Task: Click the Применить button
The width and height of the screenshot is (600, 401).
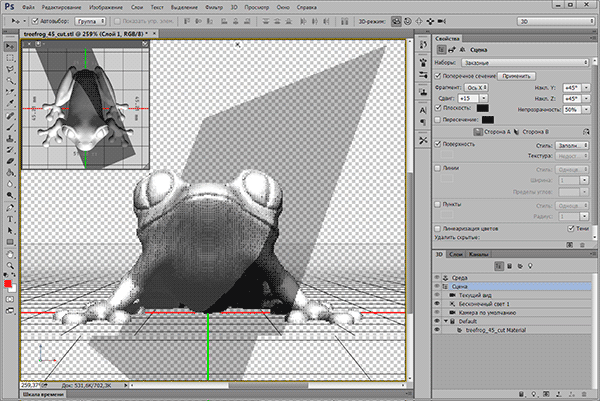Action: [518, 76]
